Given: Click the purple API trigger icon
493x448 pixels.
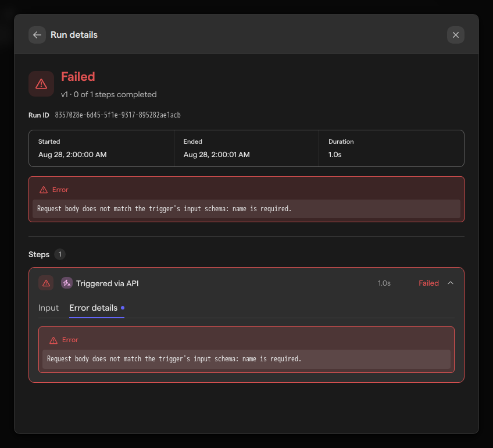Looking at the screenshot, I should click(x=67, y=283).
